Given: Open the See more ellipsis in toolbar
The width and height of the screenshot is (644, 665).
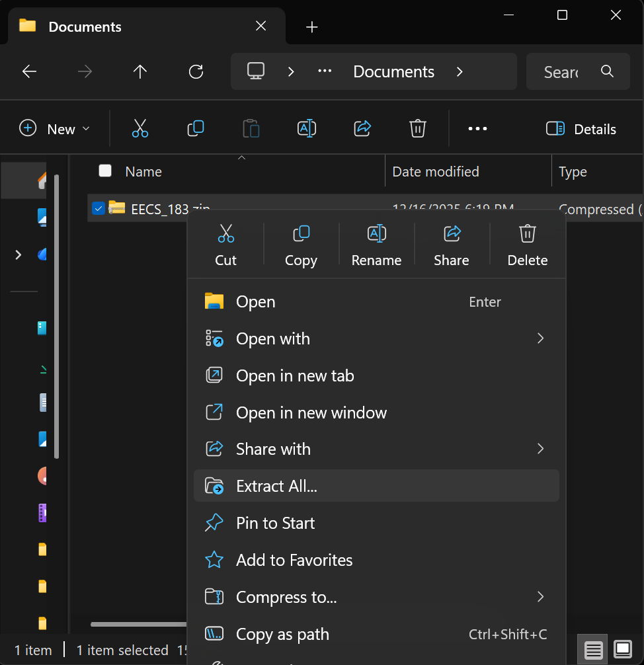Looking at the screenshot, I should point(477,128).
